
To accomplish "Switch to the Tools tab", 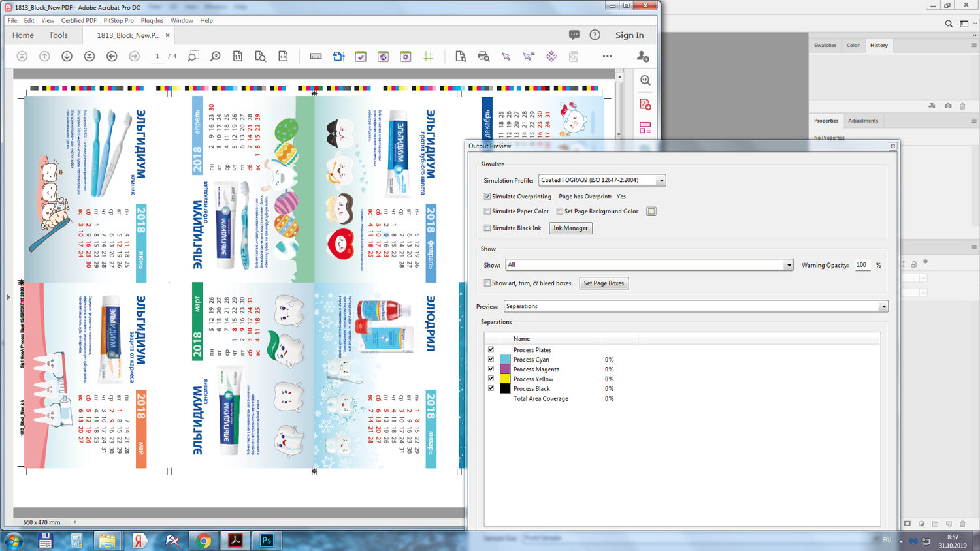I will 58,35.
